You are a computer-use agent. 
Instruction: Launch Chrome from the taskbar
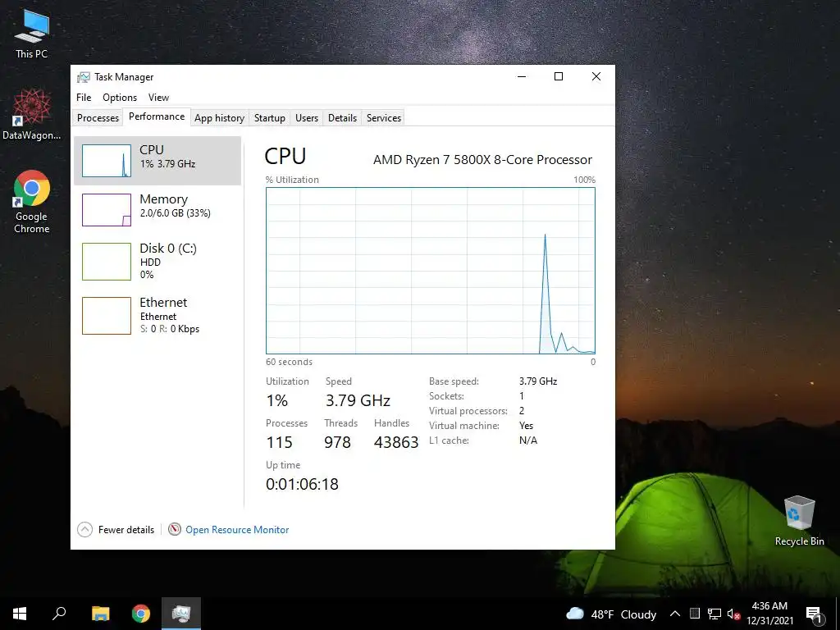[141, 614]
